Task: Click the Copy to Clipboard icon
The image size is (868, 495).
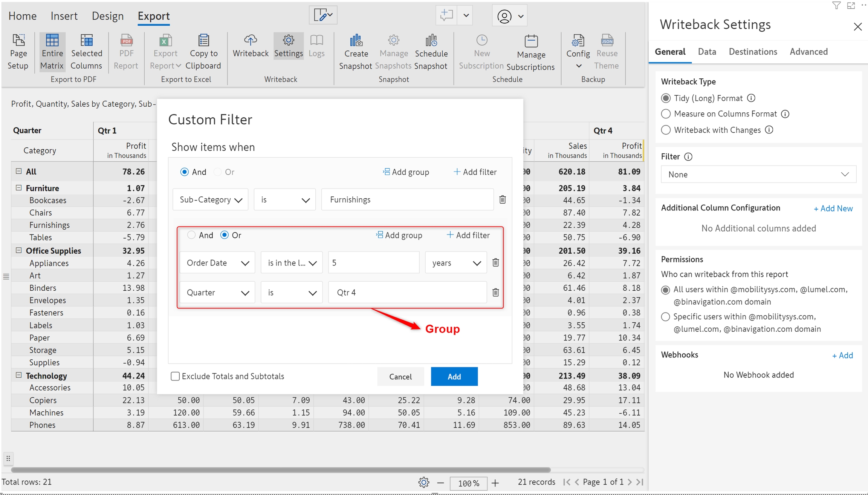Action: [203, 40]
